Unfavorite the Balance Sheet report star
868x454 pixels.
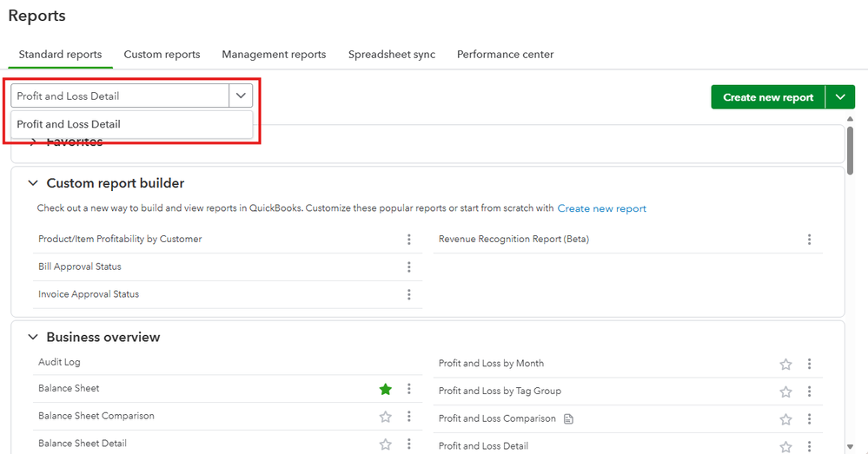[x=386, y=389]
